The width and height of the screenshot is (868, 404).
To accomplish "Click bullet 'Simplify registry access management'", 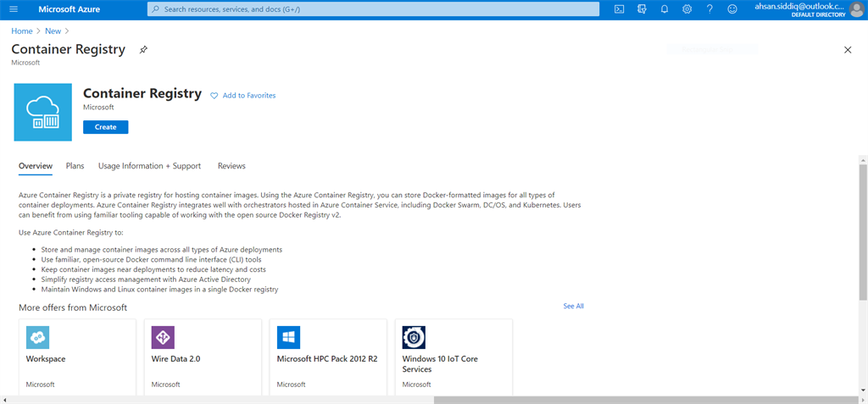I will pos(146,279).
